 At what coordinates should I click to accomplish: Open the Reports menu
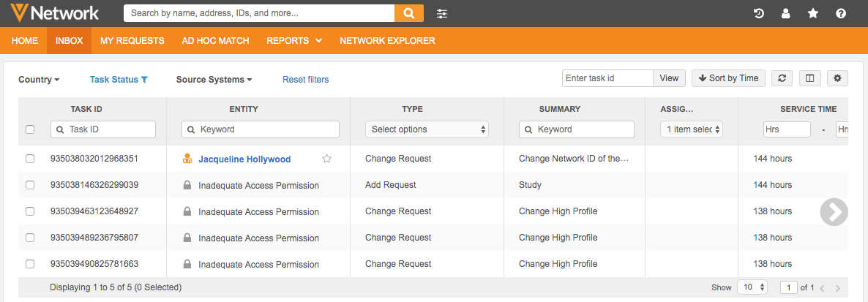pyautogui.click(x=294, y=41)
